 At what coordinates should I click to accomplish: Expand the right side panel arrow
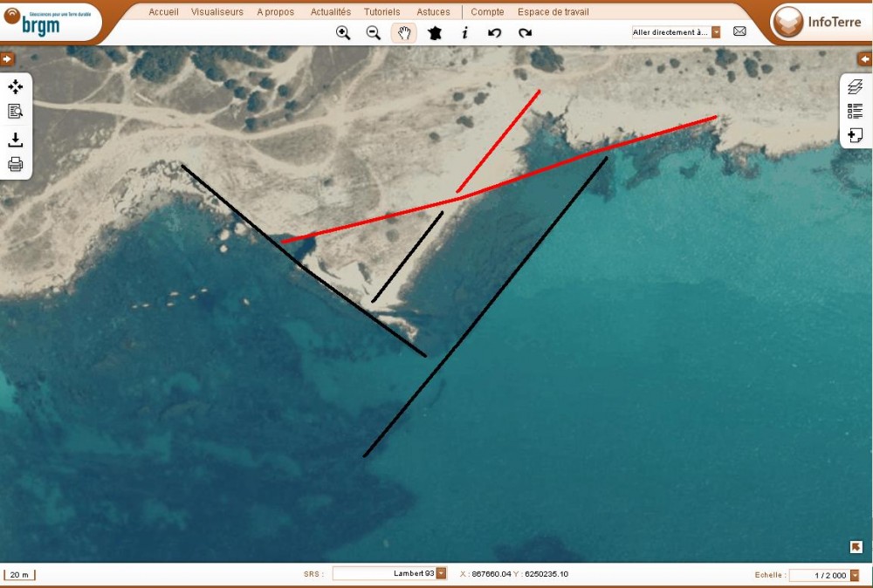point(865,58)
